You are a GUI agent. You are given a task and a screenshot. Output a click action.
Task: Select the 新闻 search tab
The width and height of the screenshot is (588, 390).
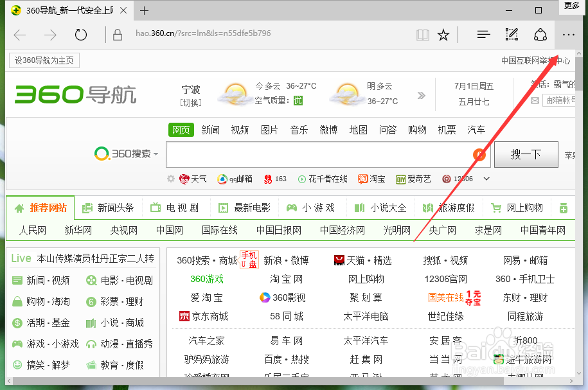click(x=210, y=130)
